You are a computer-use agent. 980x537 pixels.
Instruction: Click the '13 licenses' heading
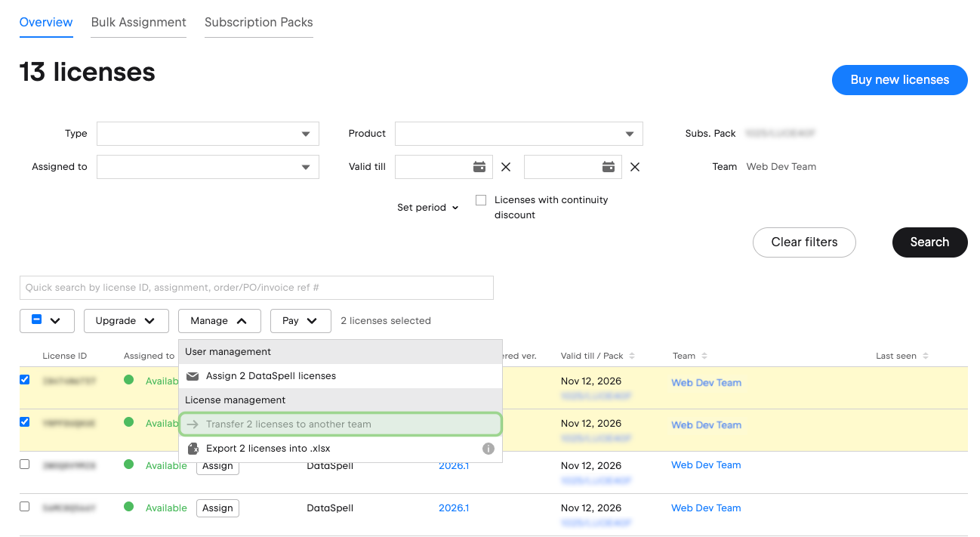88,72
